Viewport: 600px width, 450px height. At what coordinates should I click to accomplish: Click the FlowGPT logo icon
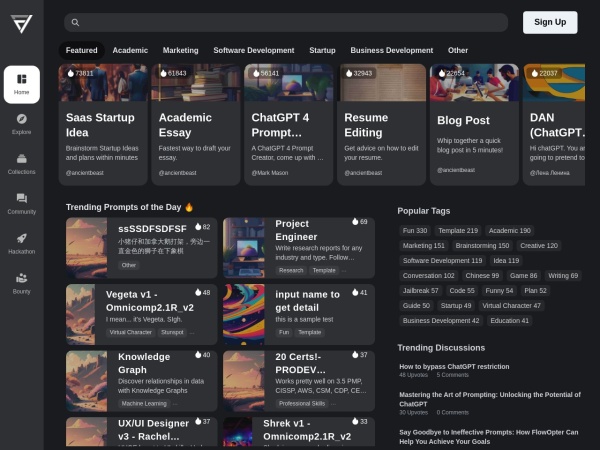click(21, 24)
